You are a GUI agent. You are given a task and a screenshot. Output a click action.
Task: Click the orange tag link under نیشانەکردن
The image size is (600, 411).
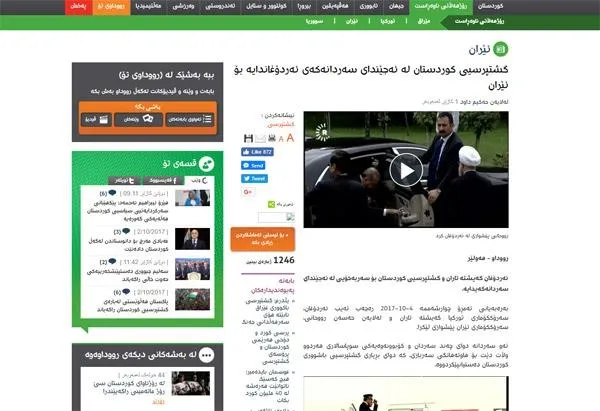[281, 124]
